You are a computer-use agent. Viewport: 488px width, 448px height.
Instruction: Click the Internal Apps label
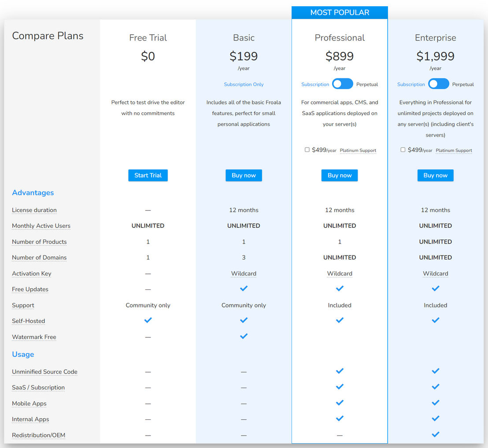(x=30, y=419)
